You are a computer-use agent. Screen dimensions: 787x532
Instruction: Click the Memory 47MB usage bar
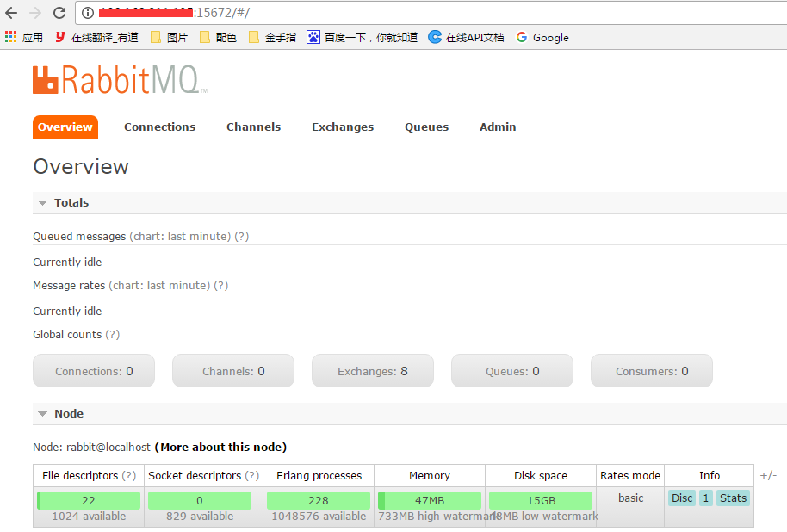430,500
